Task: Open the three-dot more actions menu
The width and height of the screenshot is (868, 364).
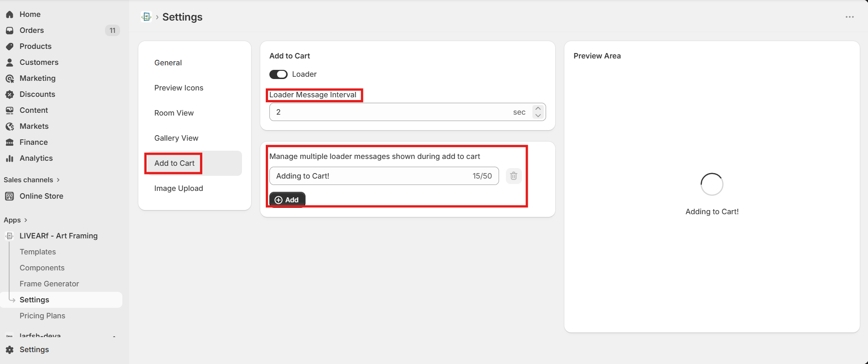Action: coord(849,17)
